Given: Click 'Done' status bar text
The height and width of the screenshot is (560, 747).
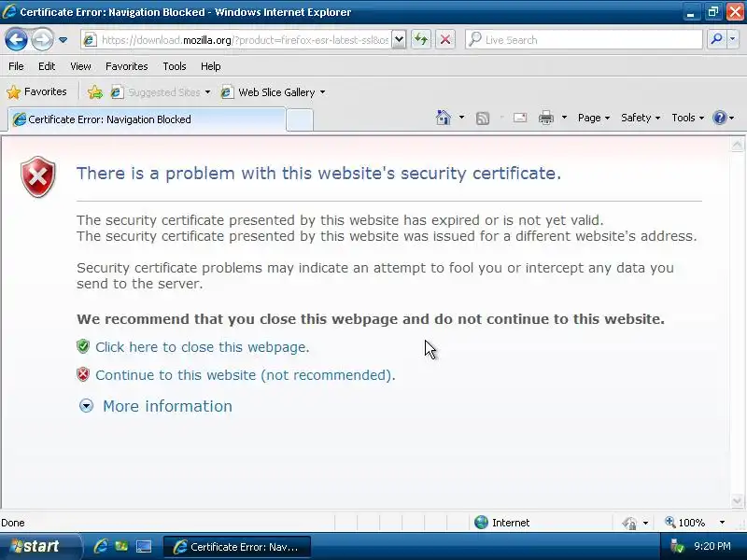Looking at the screenshot, I should (13, 523).
